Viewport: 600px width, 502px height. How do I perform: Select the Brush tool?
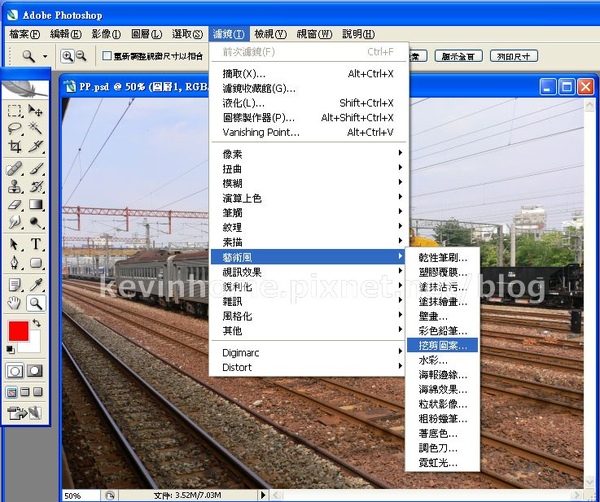coord(36,168)
